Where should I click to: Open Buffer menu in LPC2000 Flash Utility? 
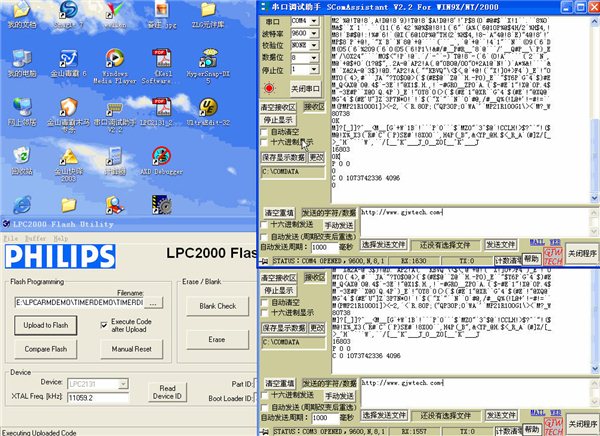point(35,238)
